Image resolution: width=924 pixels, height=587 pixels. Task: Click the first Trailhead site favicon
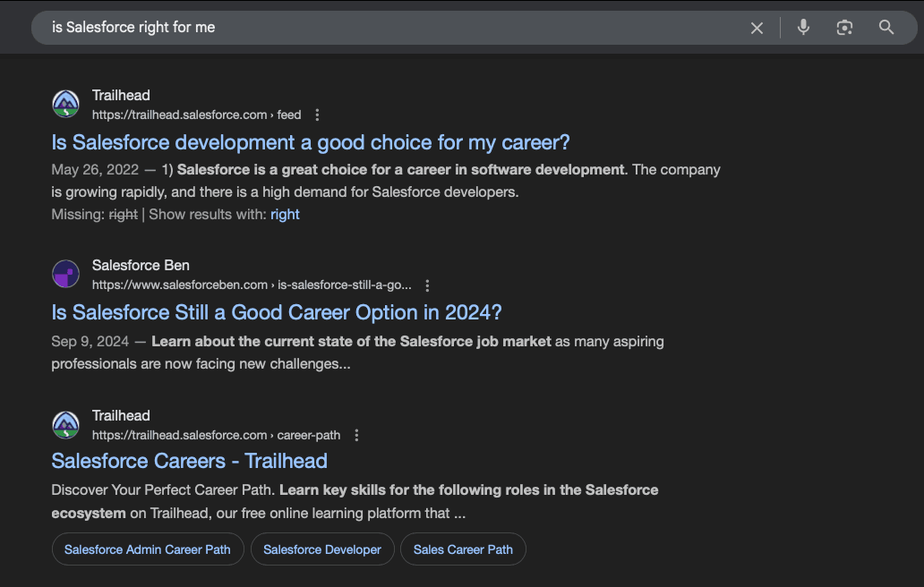(x=66, y=104)
